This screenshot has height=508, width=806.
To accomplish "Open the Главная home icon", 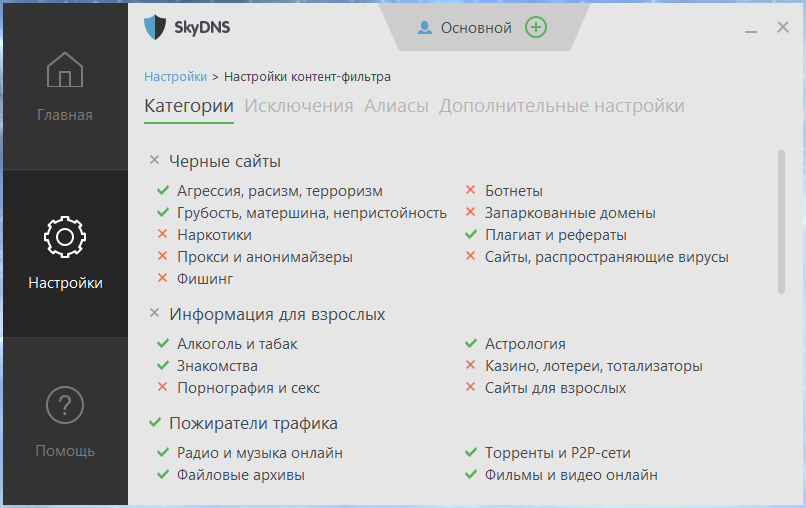I will 65,70.
